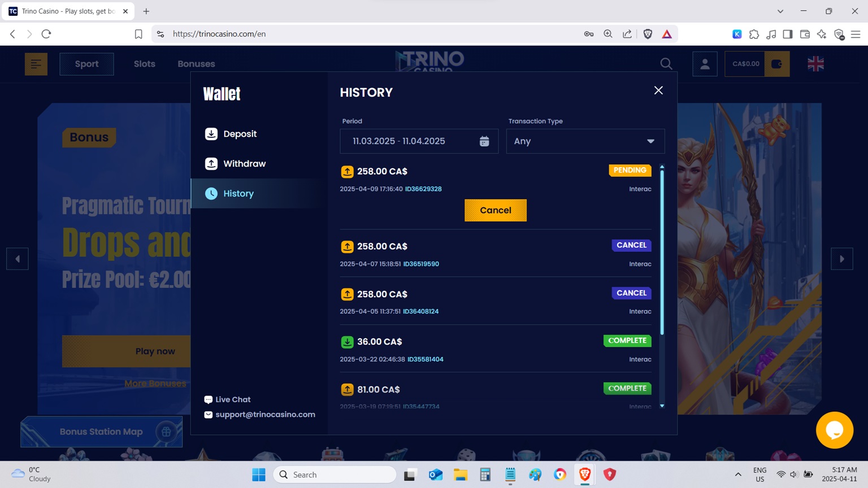Open the Brave Wallet toolbar icon
The height and width of the screenshot is (488, 868).
pyautogui.click(x=805, y=34)
